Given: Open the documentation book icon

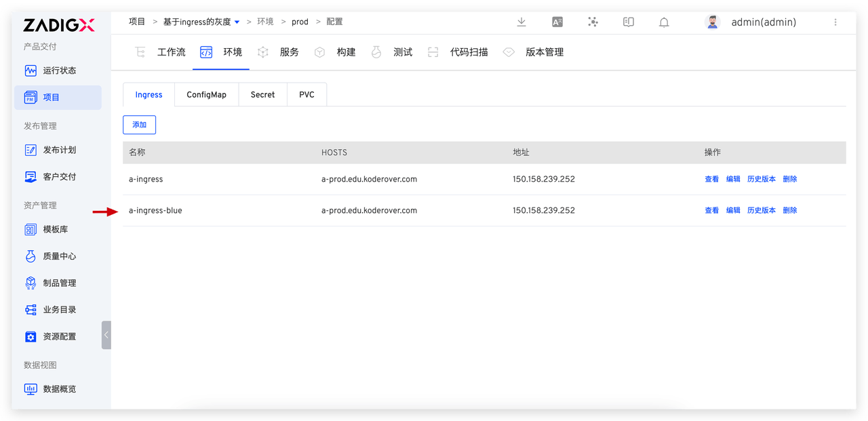Looking at the screenshot, I should point(629,22).
